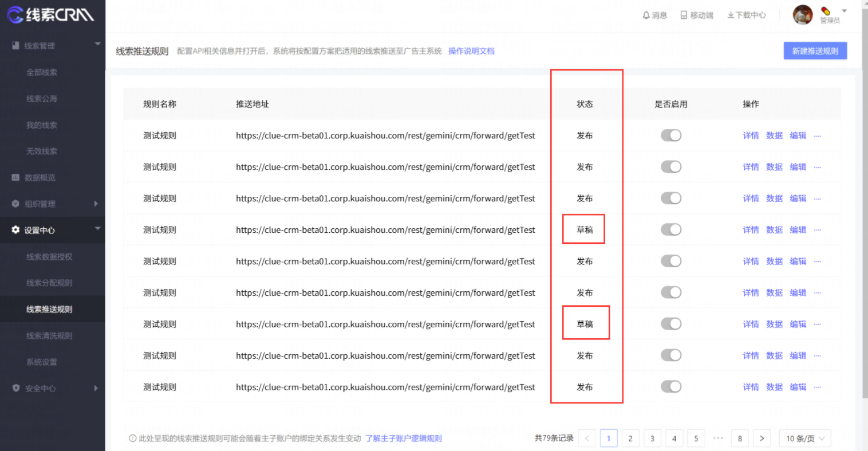
Task: Click the 新建推送规则 button
Action: click(x=815, y=50)
